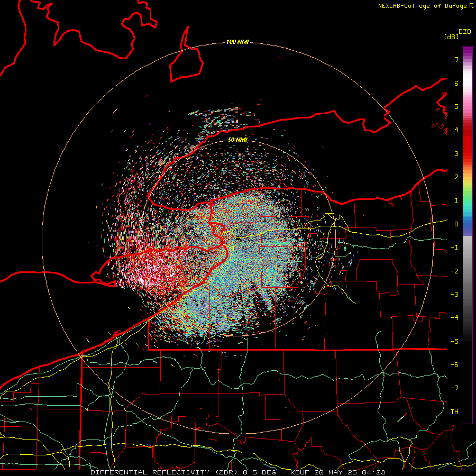
Task: Click the 7 value on color scale
Action: pos(456,59)
